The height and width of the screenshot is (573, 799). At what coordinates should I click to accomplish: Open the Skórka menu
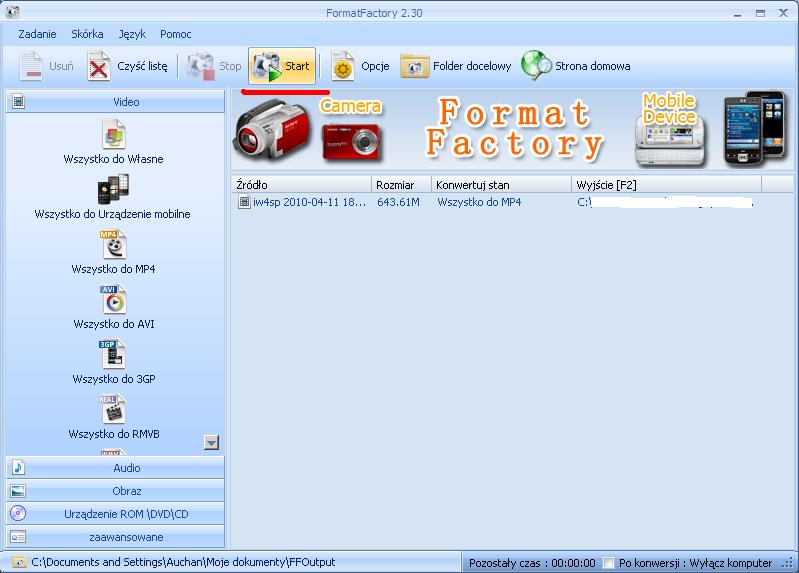87,34
